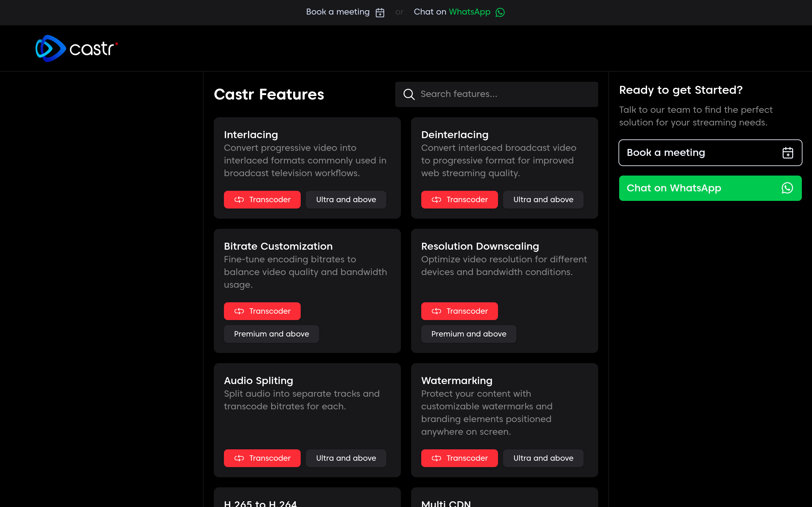
Task: Click the green Chat on WhatsApp button
Action: pos(710,188)
